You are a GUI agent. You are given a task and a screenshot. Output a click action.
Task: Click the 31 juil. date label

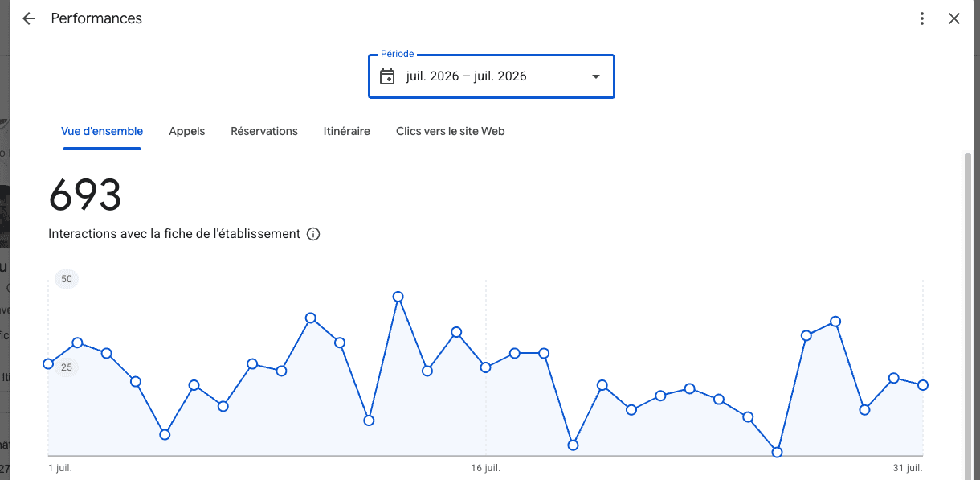[x=908, y=467]
